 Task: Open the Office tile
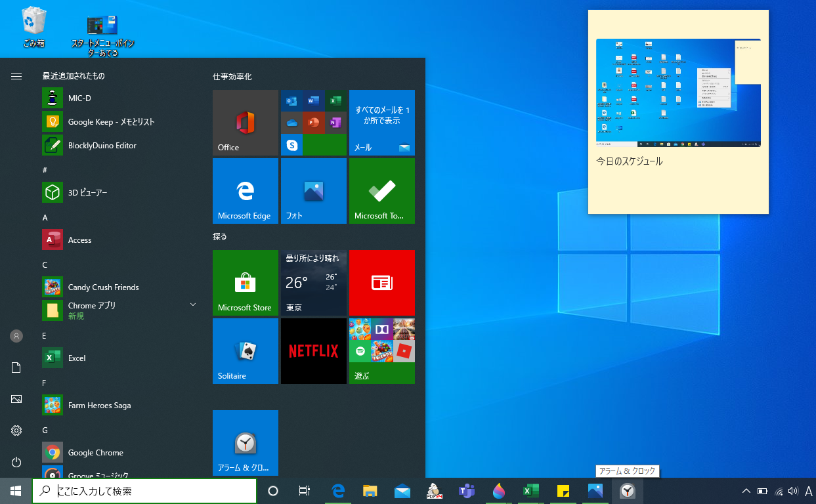[246, 123]
